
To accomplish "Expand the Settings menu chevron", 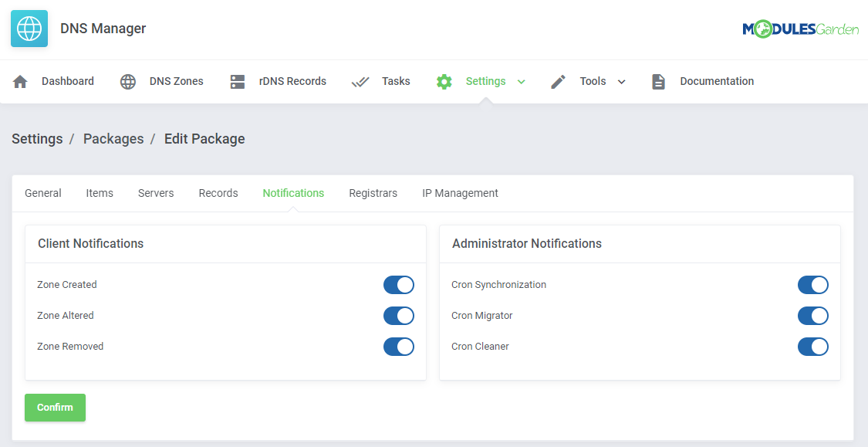I will tap(521, 82).
